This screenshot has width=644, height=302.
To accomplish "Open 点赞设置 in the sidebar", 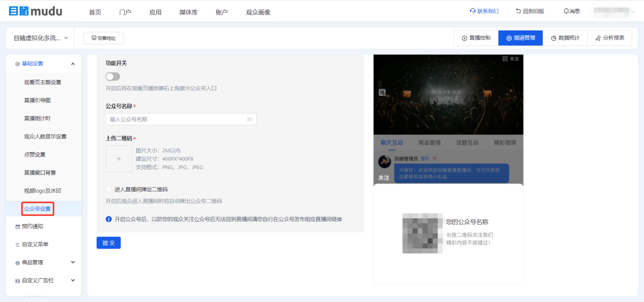I will click(35, 154).
